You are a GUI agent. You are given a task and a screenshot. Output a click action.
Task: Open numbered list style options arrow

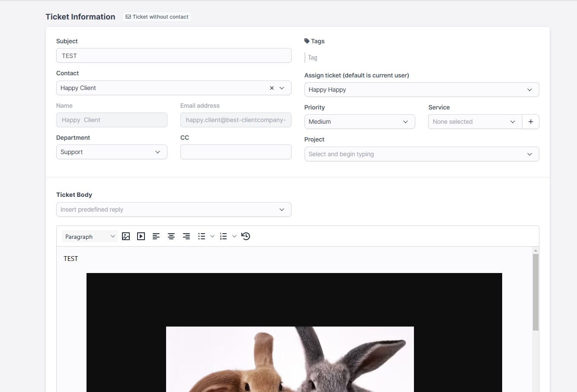[x=234, y=236]
